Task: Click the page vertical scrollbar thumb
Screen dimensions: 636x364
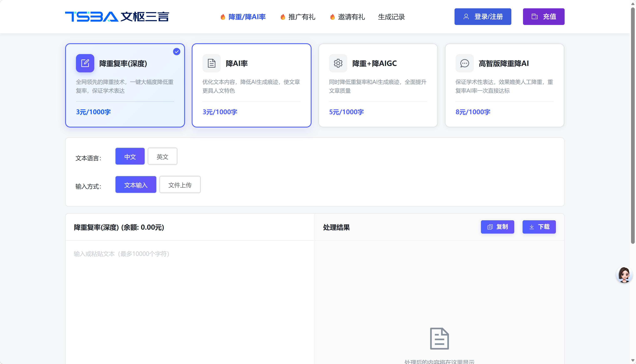Action: coord(633,126)
